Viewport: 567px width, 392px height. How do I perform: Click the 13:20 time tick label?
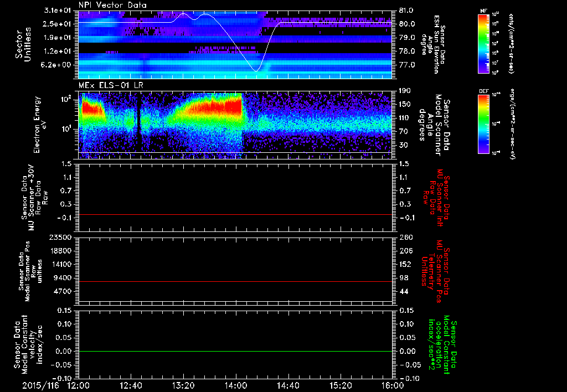click(x=183, y=385)
